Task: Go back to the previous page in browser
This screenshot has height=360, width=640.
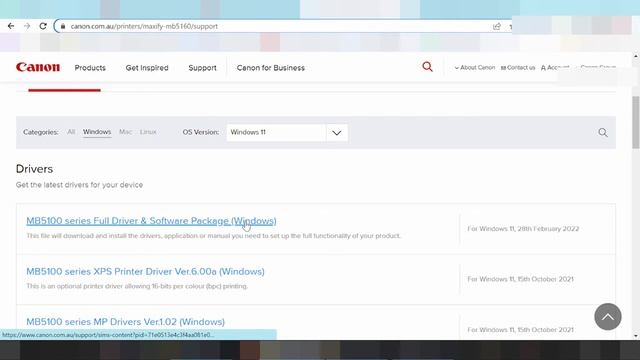Action: pyautogui.click(x=11, y=26)
